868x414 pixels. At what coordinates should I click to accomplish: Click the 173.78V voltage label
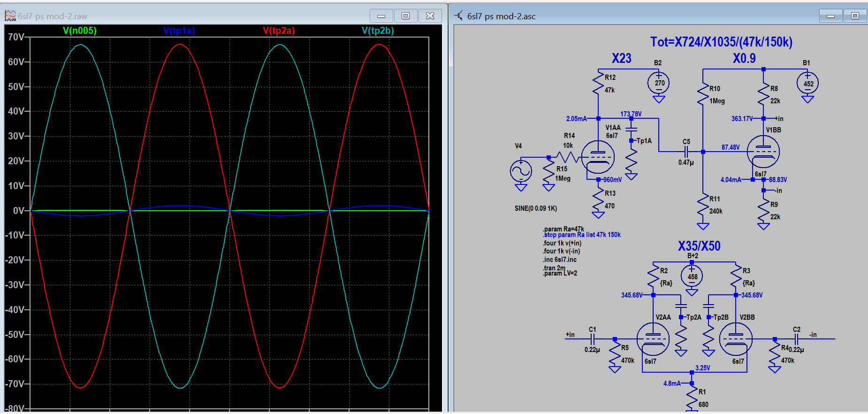(631, 114)
